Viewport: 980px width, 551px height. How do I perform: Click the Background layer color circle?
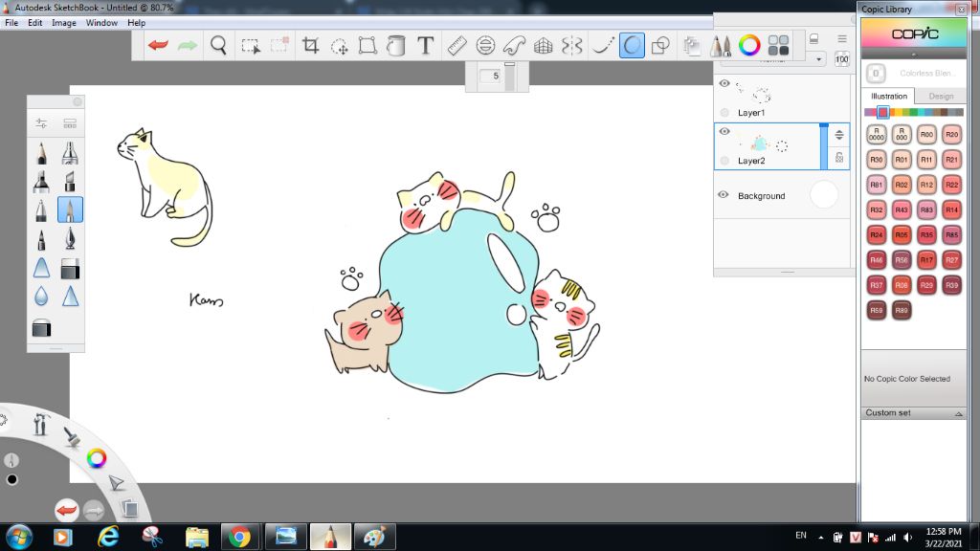click(824, 195)
